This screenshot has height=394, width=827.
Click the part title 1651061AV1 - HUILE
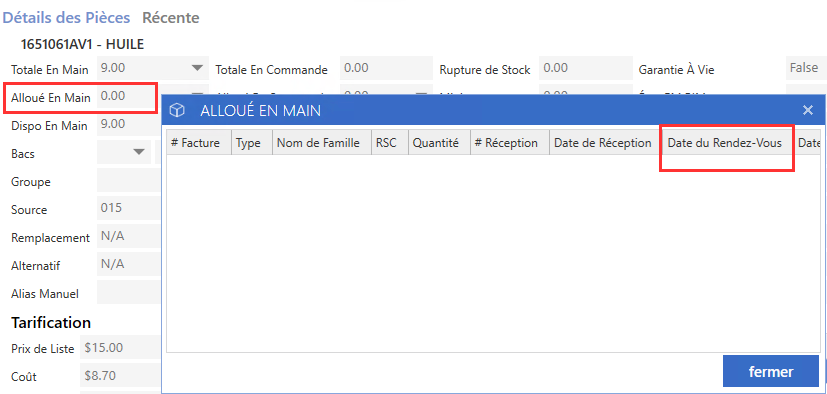[x=82, y=44]
